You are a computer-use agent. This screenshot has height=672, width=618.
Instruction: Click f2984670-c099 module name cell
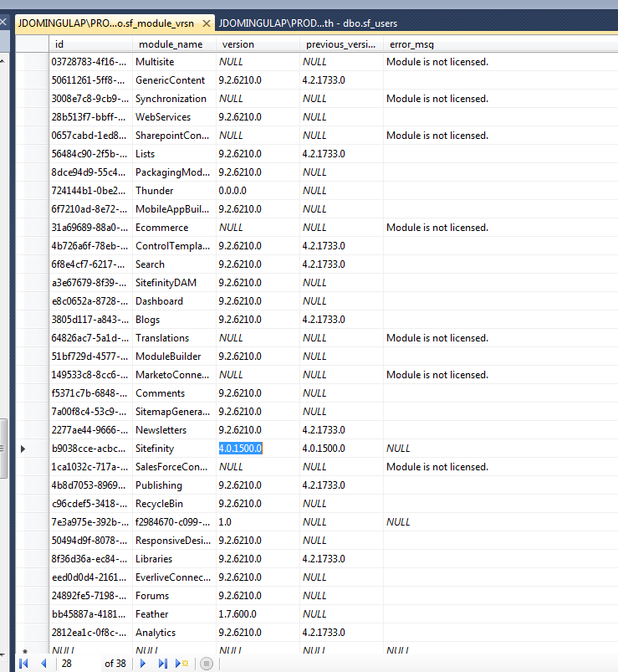click(174, 522)
